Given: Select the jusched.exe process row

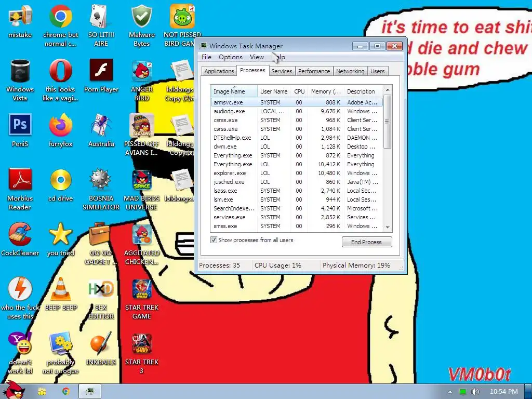Looking at the screenshot, I should point(297,182).
